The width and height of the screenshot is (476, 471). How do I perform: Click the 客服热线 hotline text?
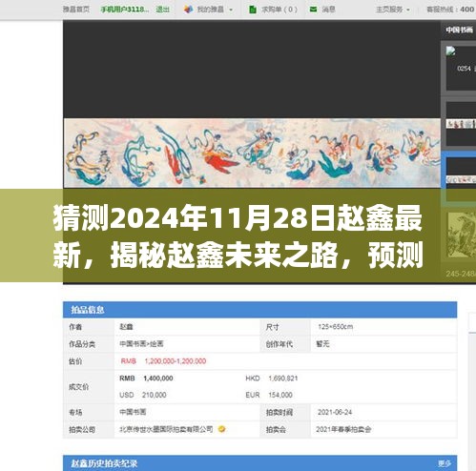[x=450, y=10]
